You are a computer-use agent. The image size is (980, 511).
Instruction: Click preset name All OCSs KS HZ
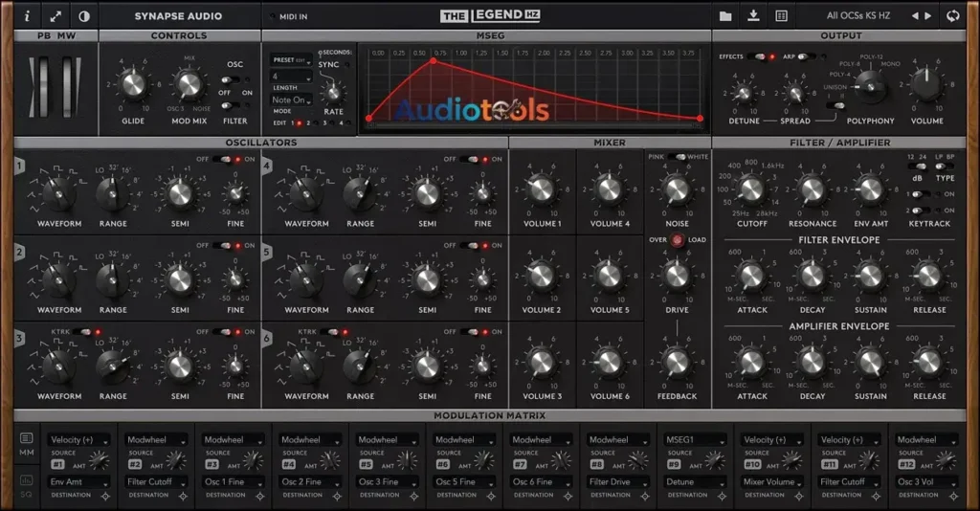click(858, 15)
